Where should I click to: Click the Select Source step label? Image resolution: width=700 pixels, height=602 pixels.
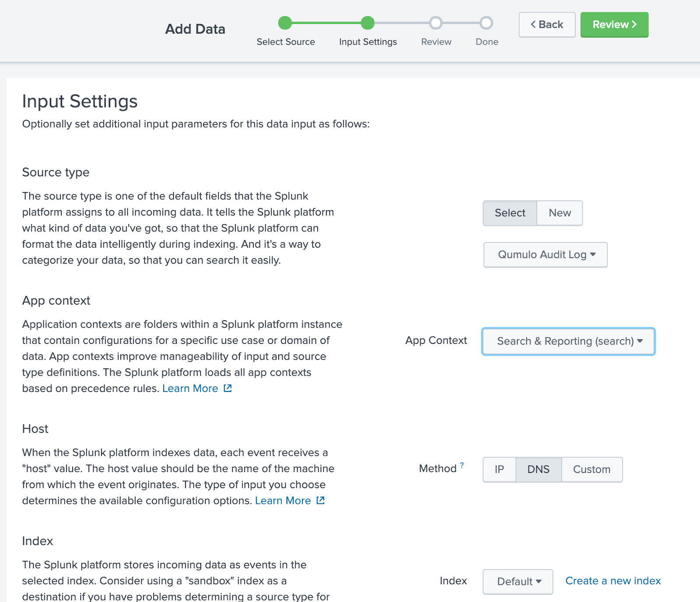pos(286,42)
